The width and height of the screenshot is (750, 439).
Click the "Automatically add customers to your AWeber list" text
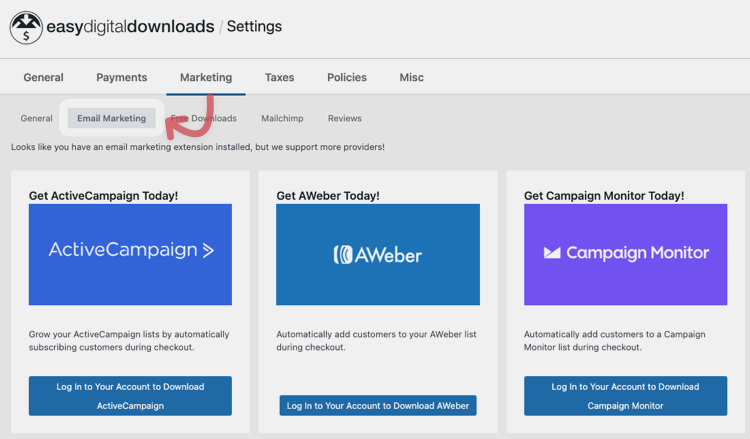tap(376, 340)
